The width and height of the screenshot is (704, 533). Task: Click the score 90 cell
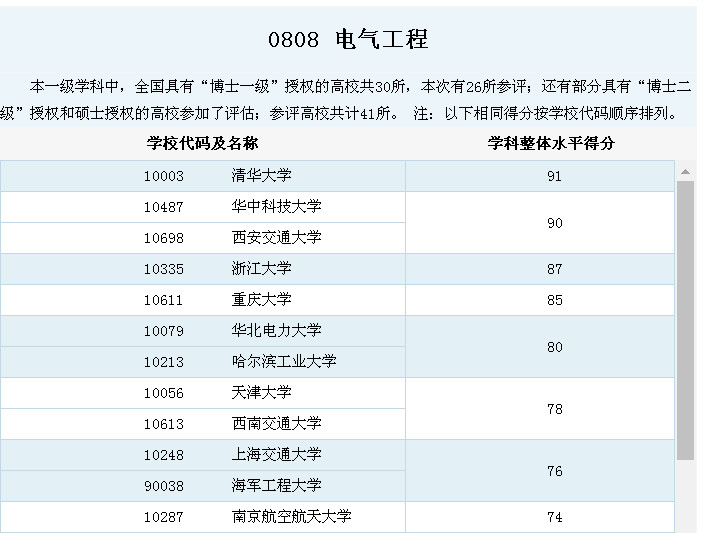click(x=540, y=223)
